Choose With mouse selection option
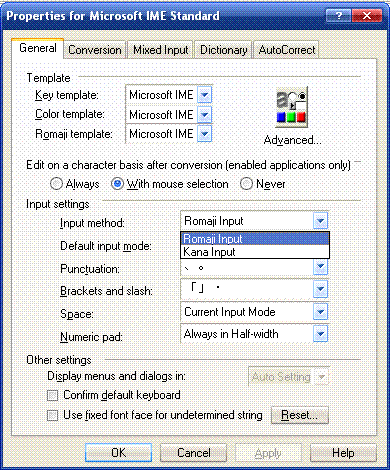The image size is (390, 470). (x=117, y=184)
